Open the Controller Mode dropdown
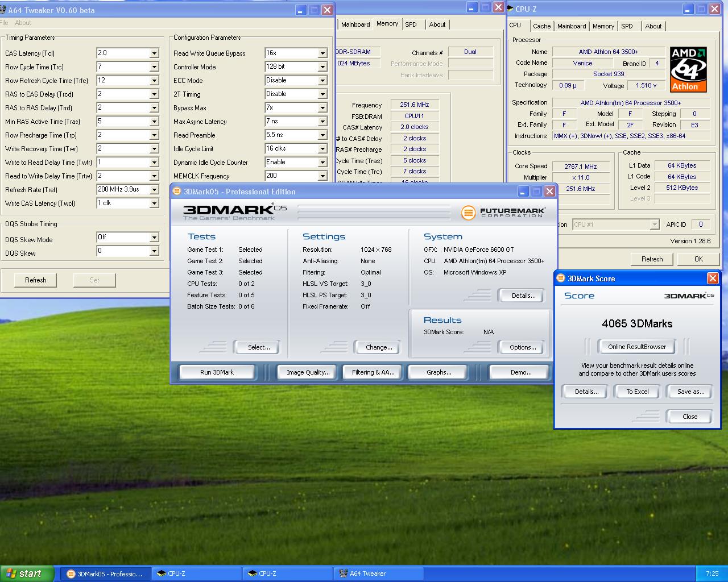The image size is (728, 582). (322, 66)
